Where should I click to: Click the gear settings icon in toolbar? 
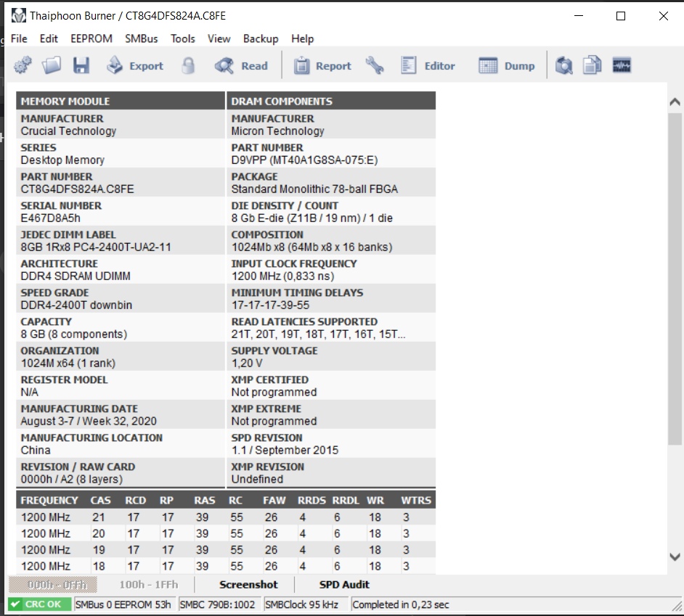click(x=23, y=65)
